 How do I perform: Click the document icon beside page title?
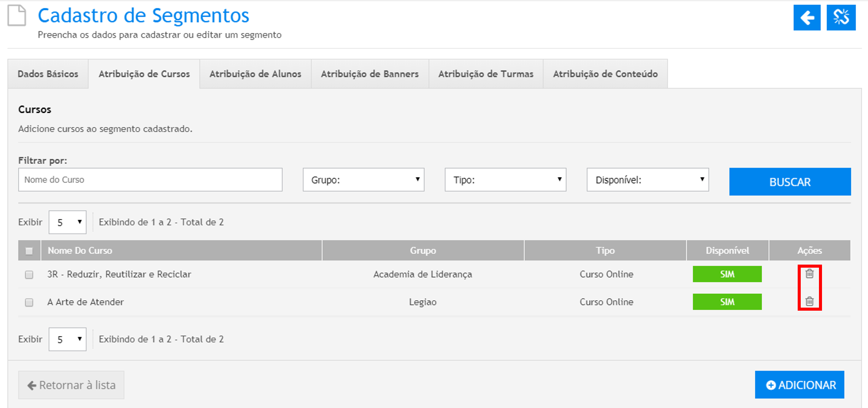coord(17,16)
